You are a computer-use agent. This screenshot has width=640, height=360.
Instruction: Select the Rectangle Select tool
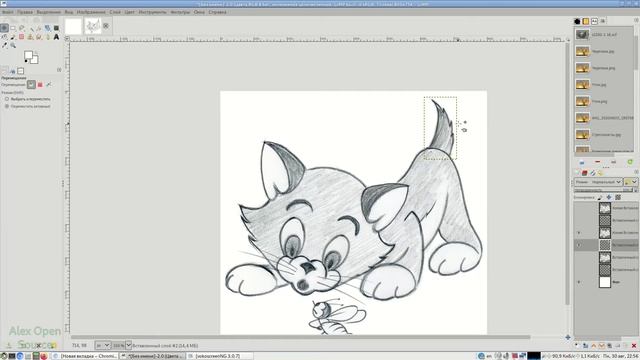pos(13,28)
